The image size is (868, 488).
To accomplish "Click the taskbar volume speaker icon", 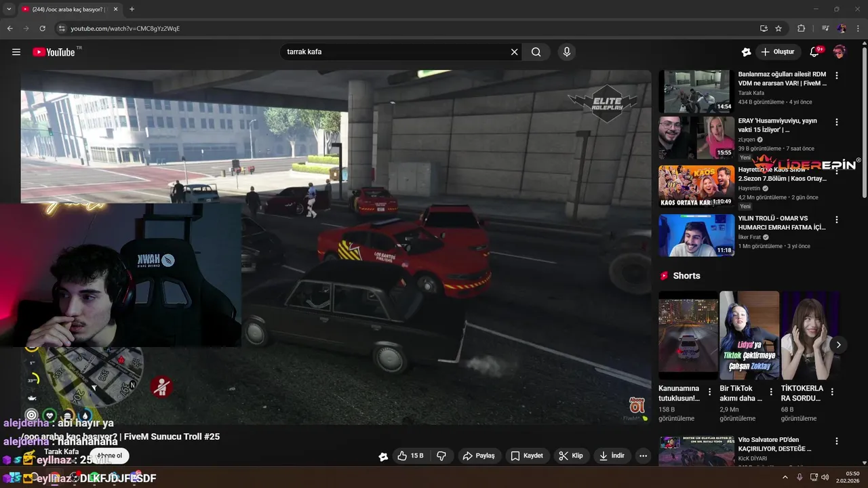I will coord(825,477).
